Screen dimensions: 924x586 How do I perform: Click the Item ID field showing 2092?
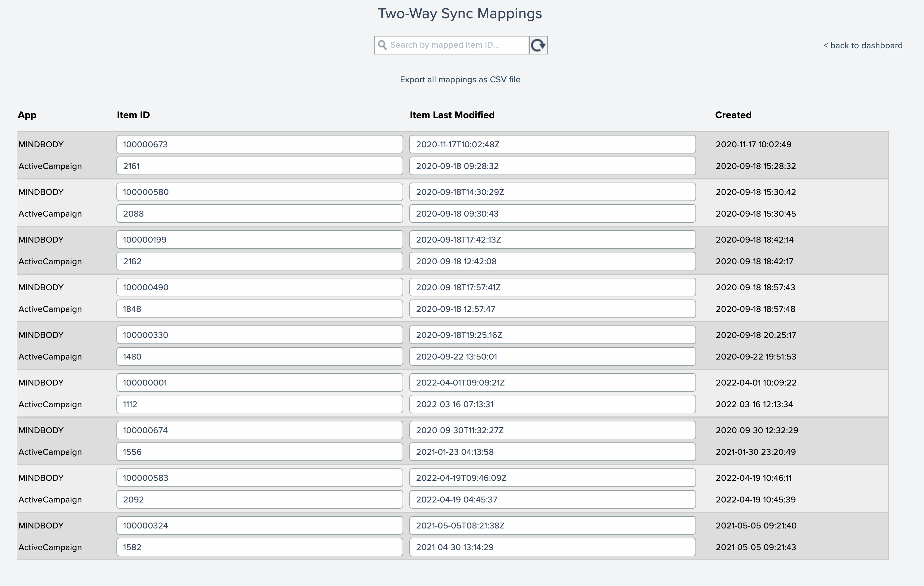[259, 499]
